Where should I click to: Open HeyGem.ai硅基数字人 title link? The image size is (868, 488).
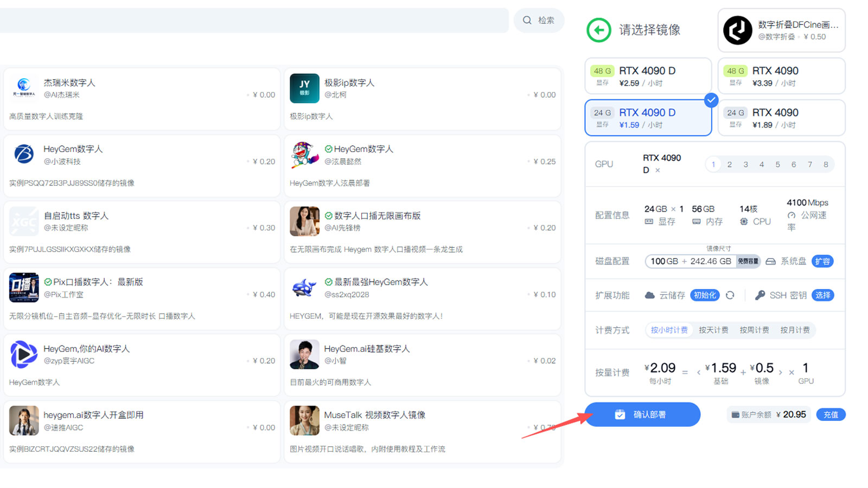pyautogui.click(x=367, y=349)
